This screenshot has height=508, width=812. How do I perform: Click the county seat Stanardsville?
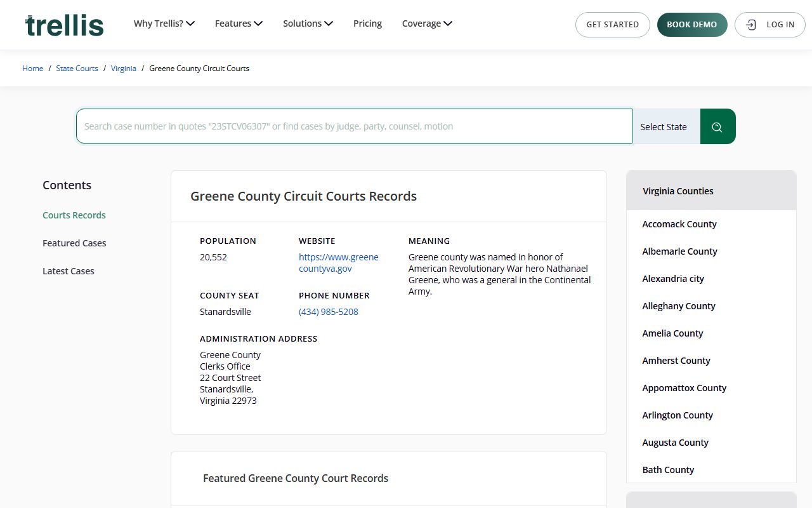225,312
